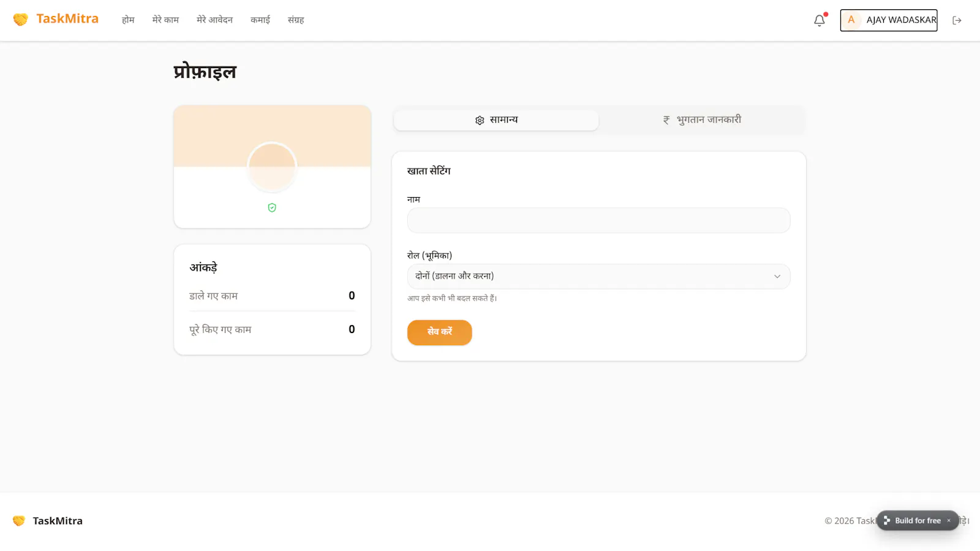Screen dimensions: 980x551
Task: Click the chevron in role dropdown
Action: [x=777, y=276]
